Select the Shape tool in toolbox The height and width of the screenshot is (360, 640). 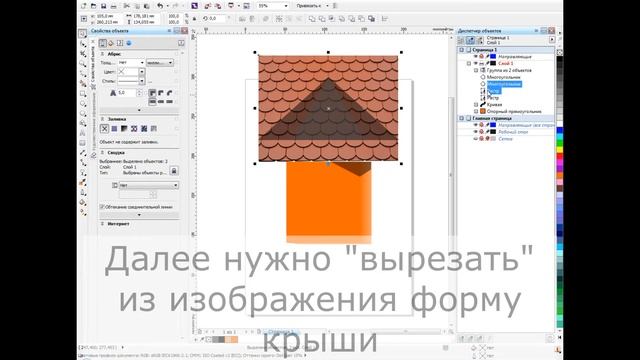coord(83,44)
